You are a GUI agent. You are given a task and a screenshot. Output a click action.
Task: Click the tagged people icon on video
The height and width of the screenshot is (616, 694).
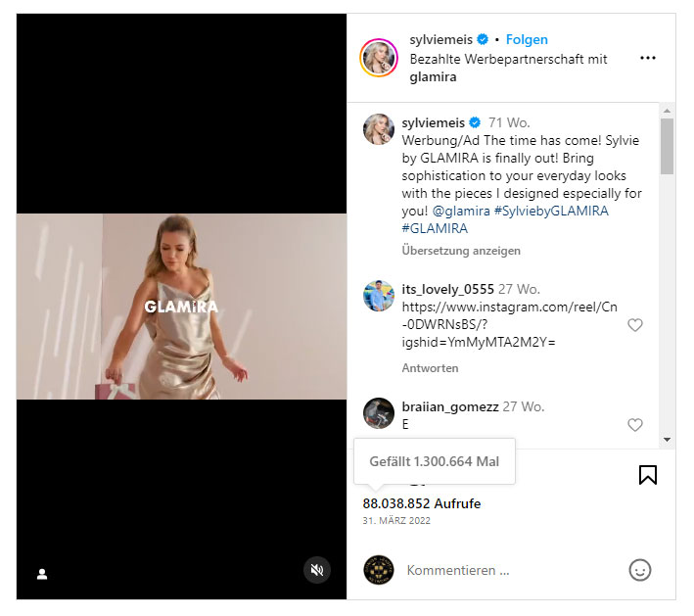tap(42, 574)
